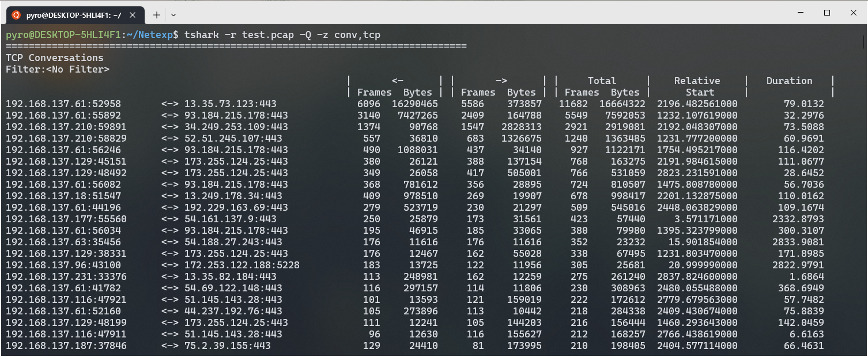Click duration value 66.4631

pos(804,345)
